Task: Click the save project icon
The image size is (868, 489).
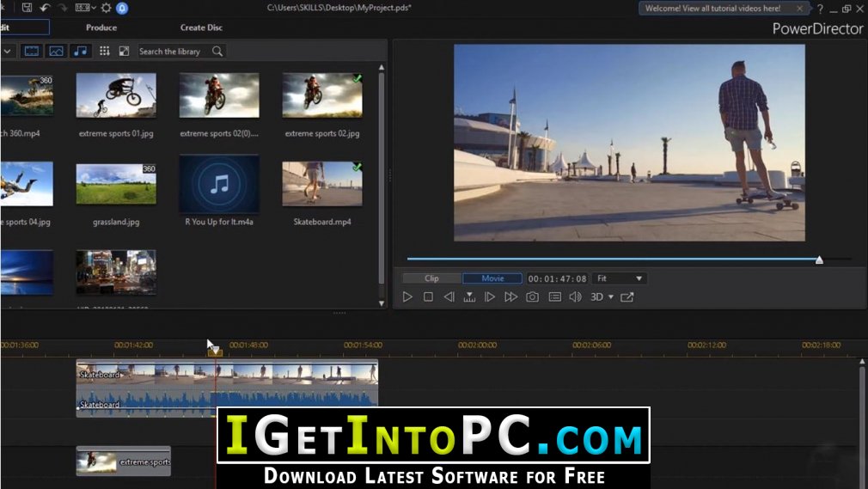Action: 27,8
